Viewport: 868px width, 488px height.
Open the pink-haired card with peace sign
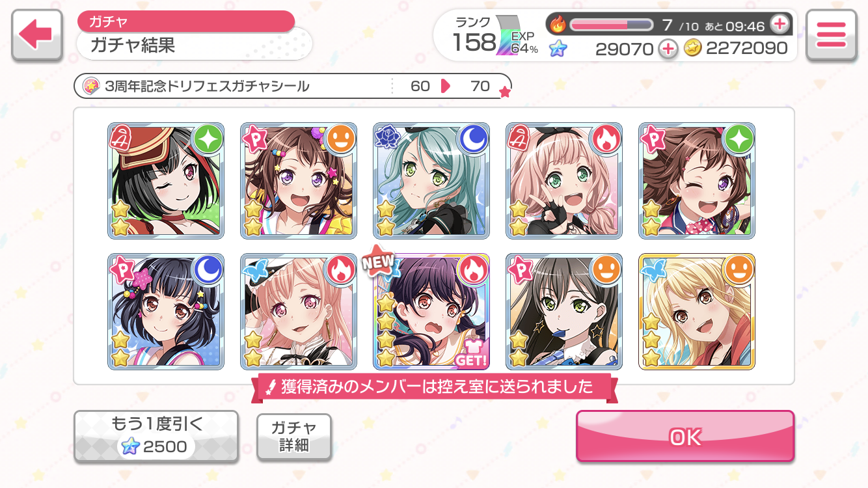[564, 180]
